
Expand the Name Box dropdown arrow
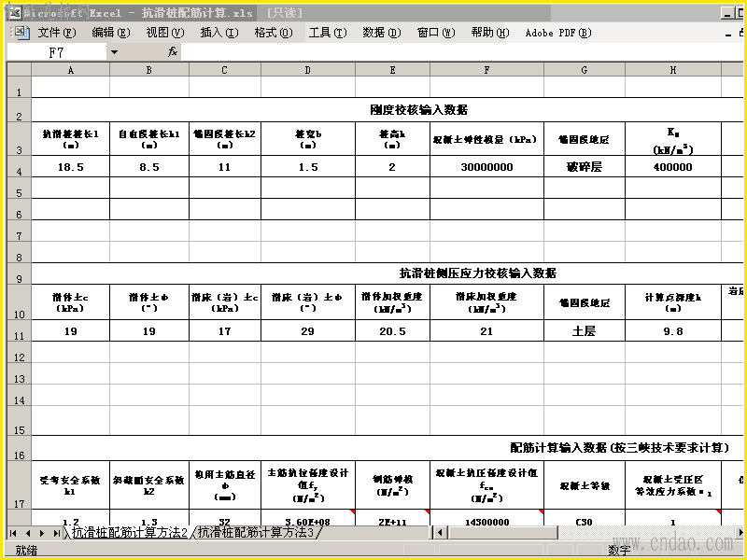click(114, 52)
